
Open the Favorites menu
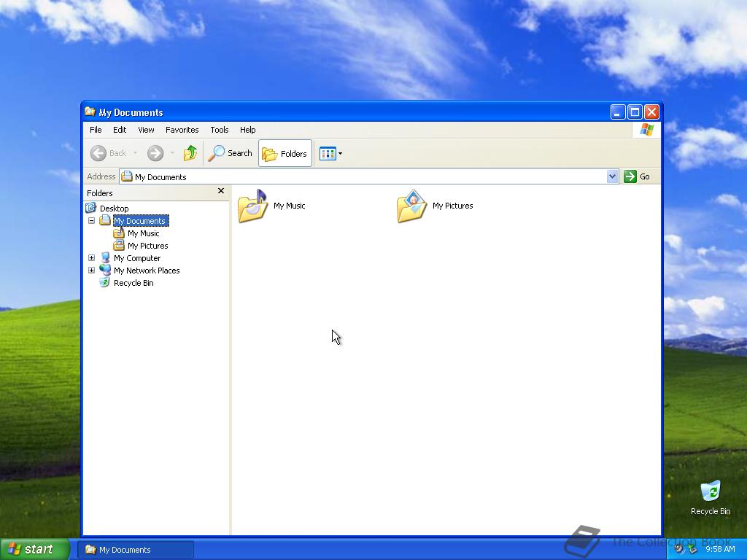pyautogui.click(x=182, y=130)
